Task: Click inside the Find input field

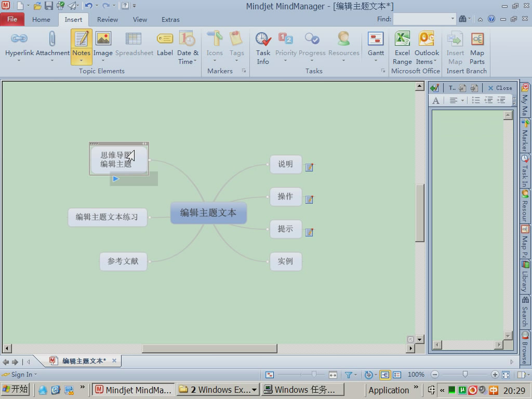Action: pos(422,19)
